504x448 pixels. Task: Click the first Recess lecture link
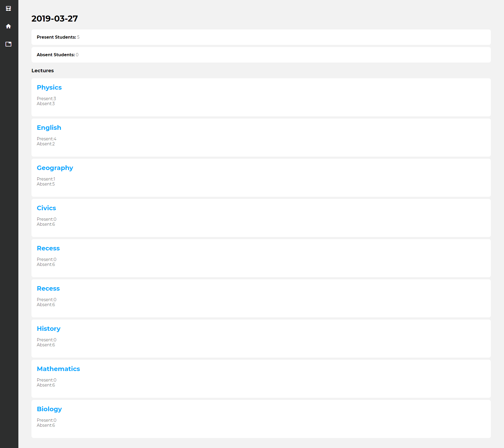pos(48,248)
